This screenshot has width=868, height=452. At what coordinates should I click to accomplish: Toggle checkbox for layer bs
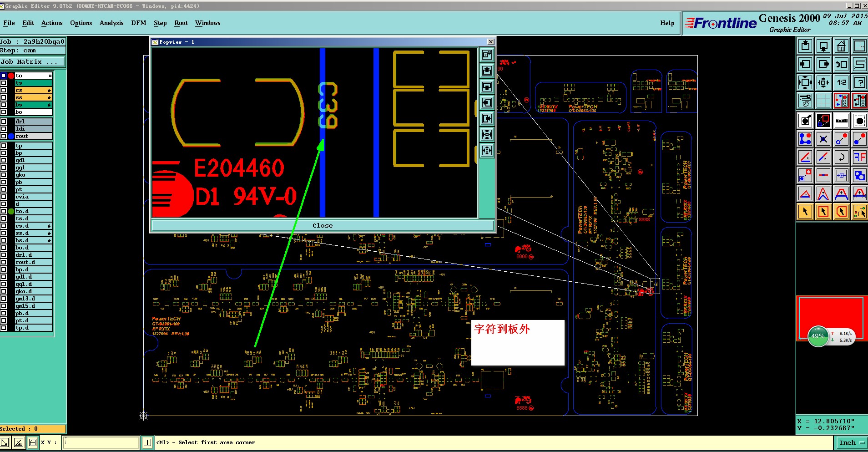click(4, 105)
